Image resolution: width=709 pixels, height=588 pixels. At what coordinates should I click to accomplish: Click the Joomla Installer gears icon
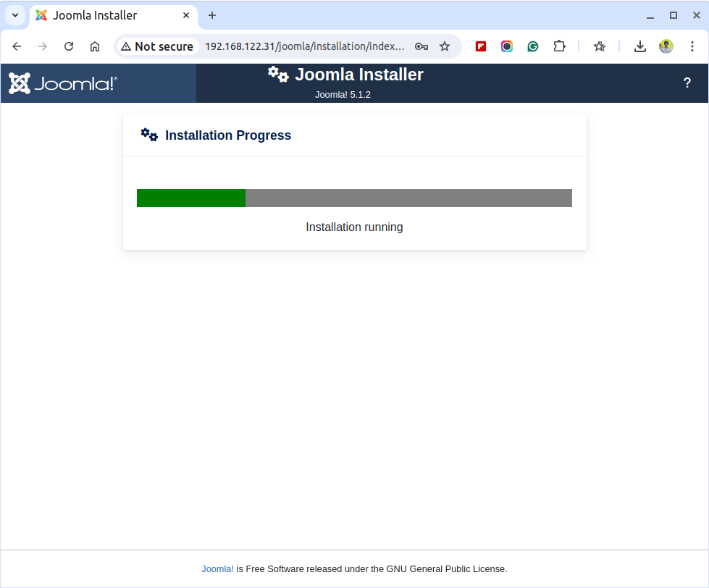277,75
